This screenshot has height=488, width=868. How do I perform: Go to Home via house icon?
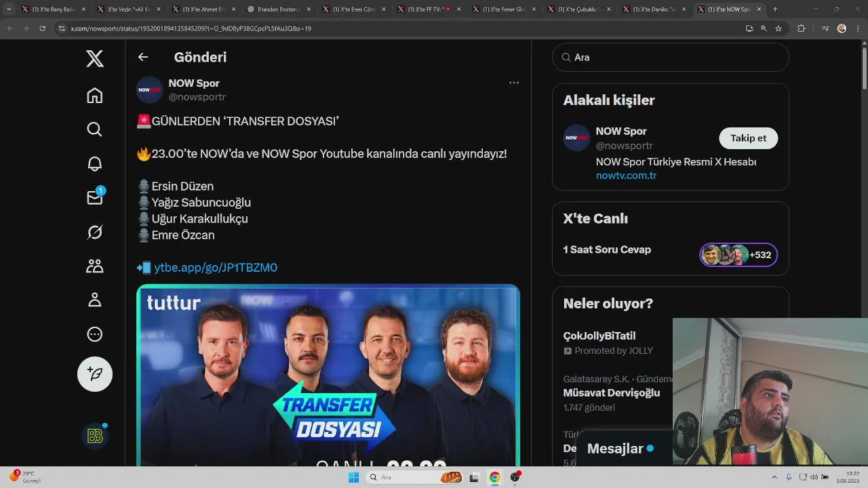(x=95, y=96)
